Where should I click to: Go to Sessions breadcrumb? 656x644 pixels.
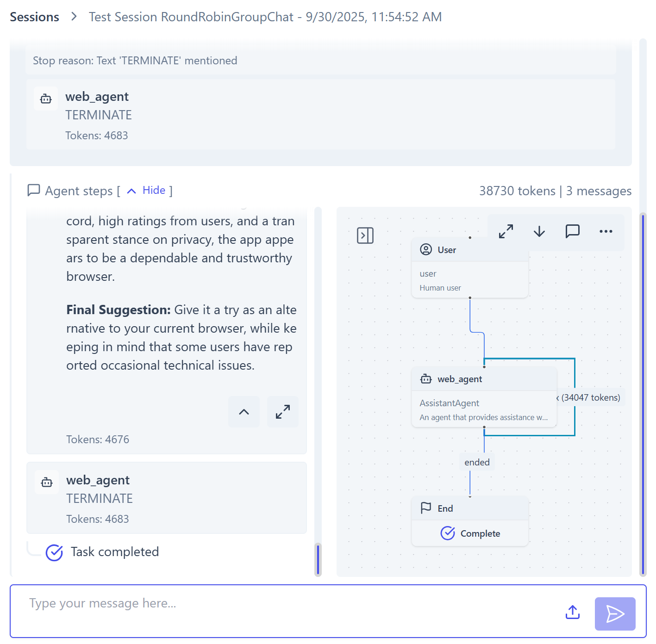35,17
